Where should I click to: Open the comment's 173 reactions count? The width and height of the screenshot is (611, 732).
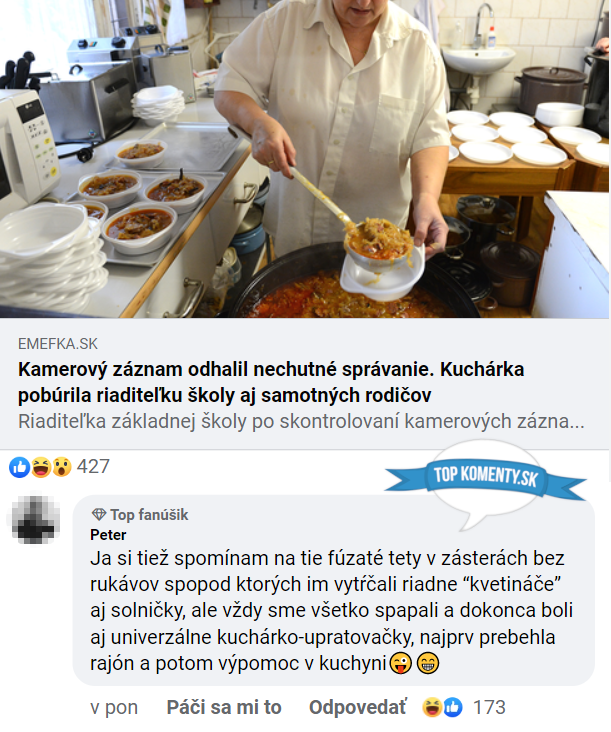pyautogui.click(x=489, y=707)
